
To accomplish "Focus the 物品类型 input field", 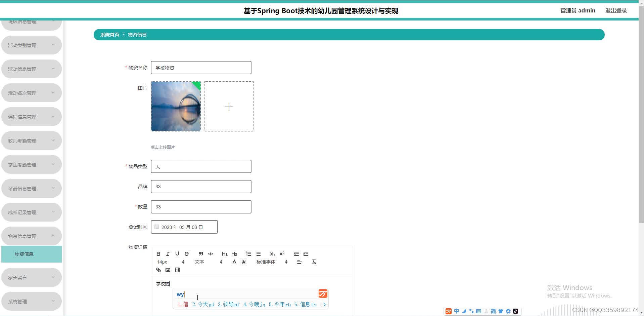I will (x=201, y=166).
